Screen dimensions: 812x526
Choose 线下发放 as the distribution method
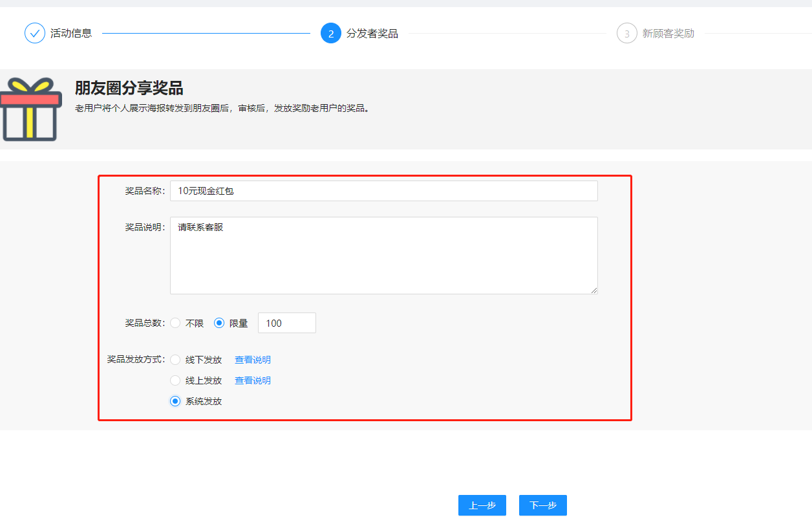pyautogui.click(x=175, y=360)
